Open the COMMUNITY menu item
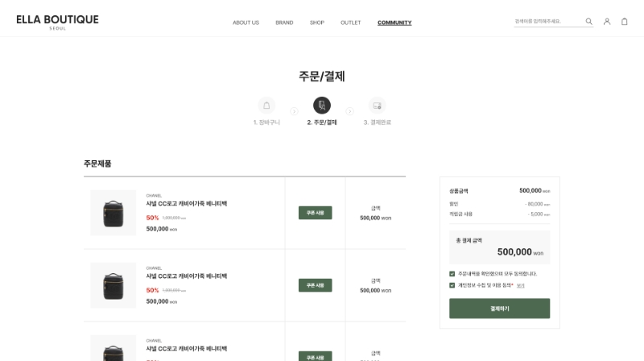 coord(394,23)
